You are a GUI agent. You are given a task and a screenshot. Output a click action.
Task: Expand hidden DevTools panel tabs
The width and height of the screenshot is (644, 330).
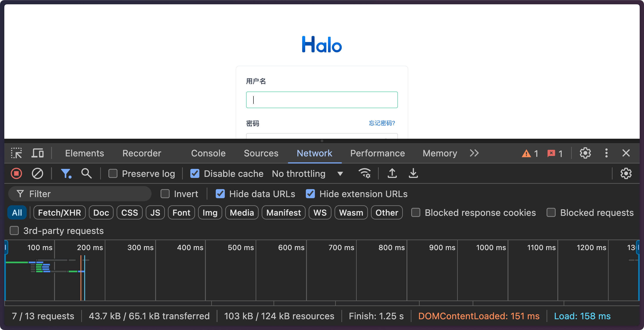click(x=474, y=153)
